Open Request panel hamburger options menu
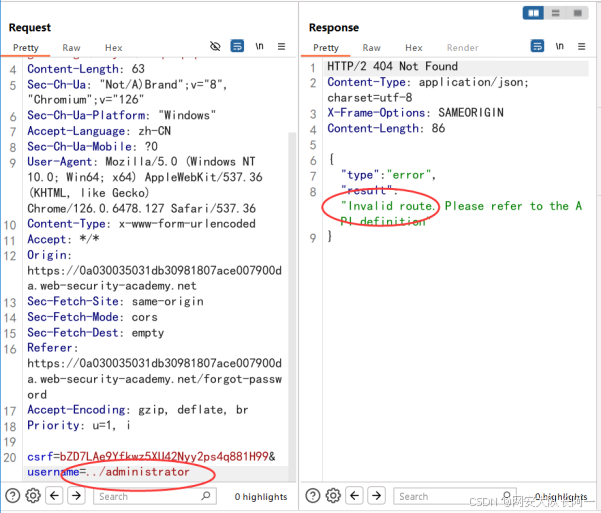This screenshot has height=513, width=601. (x=281, y=47)
